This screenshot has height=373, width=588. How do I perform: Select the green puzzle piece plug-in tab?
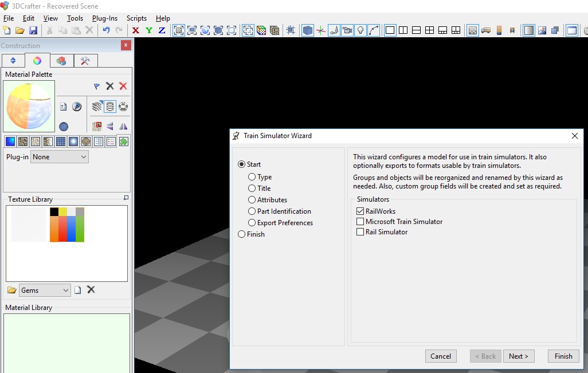click(x=124, y=142)
